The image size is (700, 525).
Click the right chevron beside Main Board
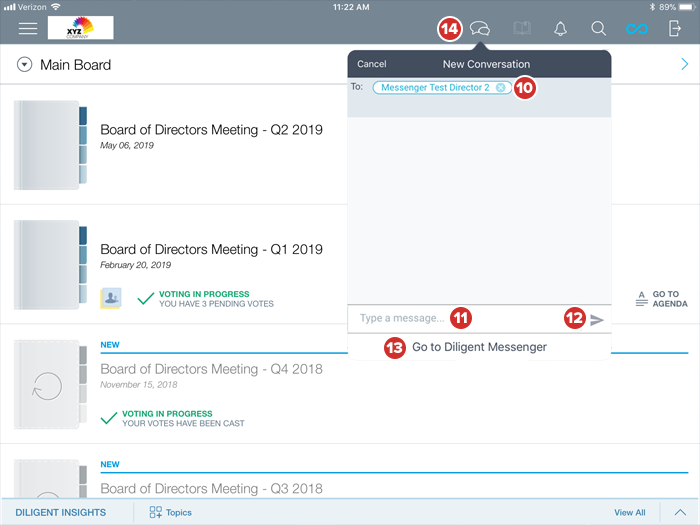click(x=684, y=65)
